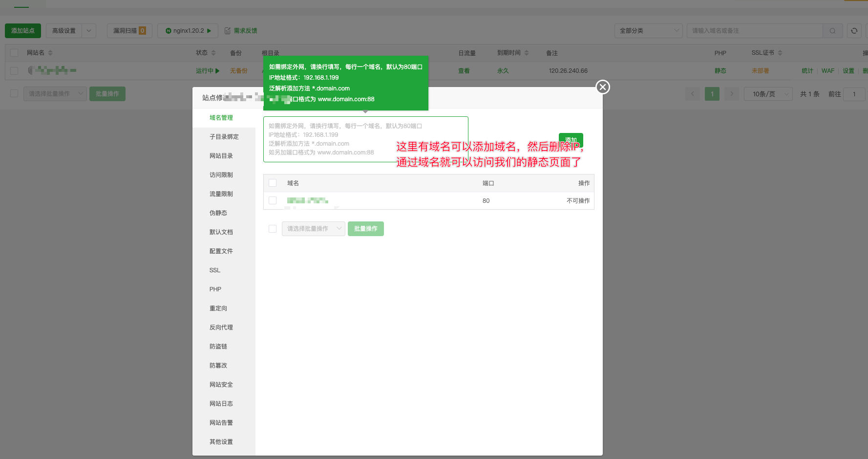Focus the go-to page number field

point(855,94)
